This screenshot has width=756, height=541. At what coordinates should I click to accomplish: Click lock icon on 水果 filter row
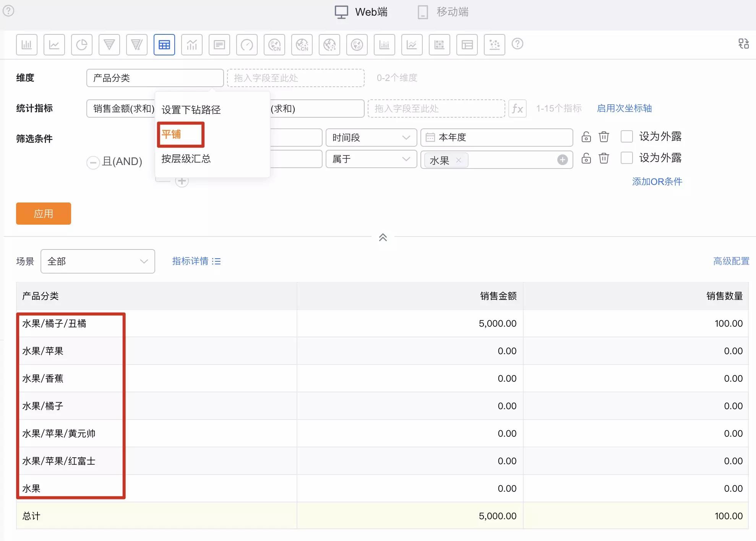tap(586, 158)
